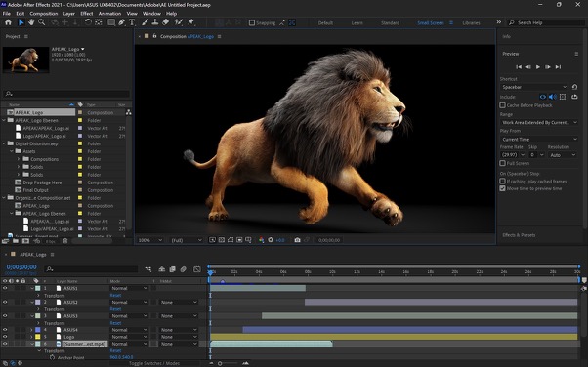This screenshot has height=367, width=588.
Task: Toggle include video in preview
Action: [x=543, y=97]
